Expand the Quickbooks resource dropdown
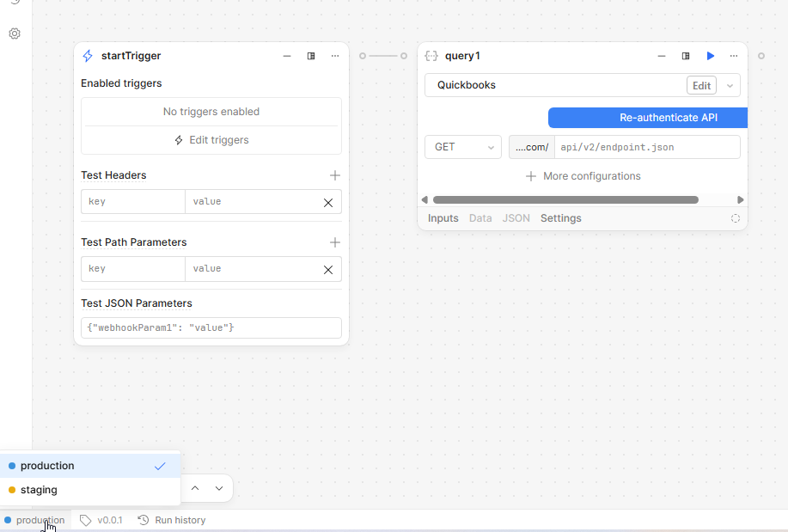788x532 pixels. (x=730, y=85)
